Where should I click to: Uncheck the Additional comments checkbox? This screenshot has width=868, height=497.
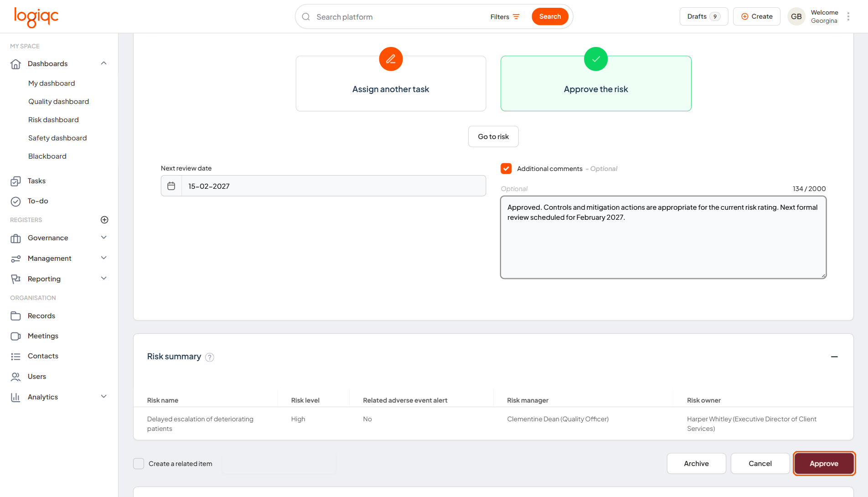tap(506, 169)
